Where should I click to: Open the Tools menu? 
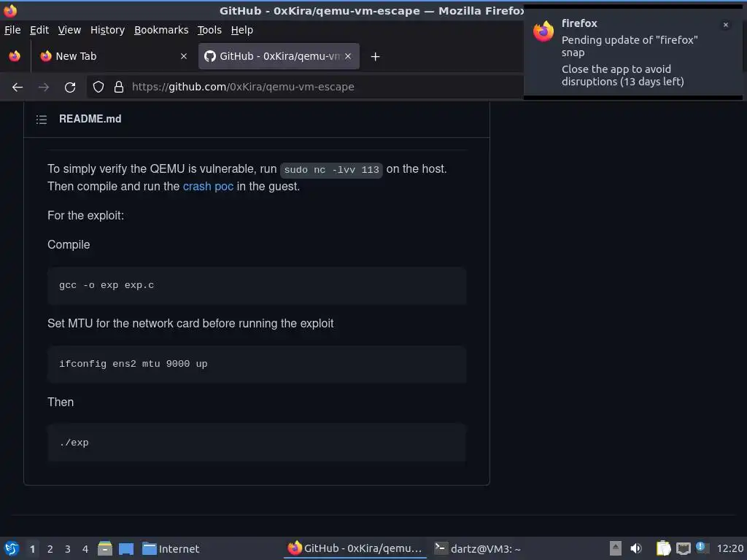coord(209,30)
